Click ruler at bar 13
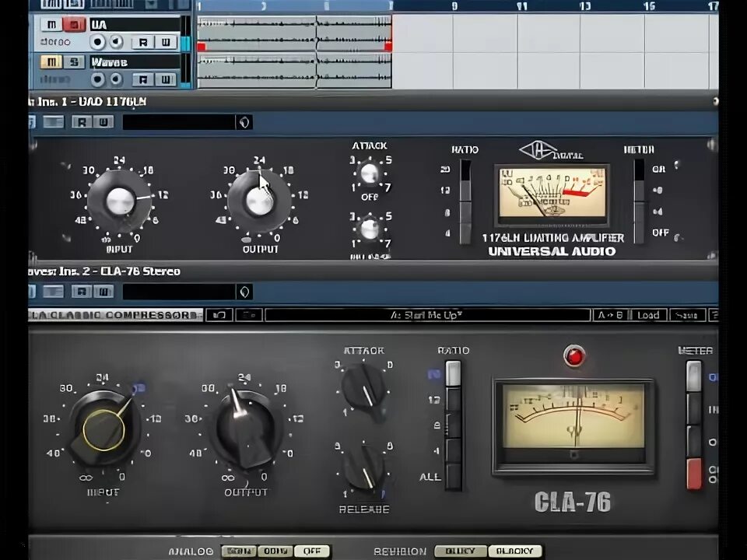The image size is (747, 560). (584, 6)
